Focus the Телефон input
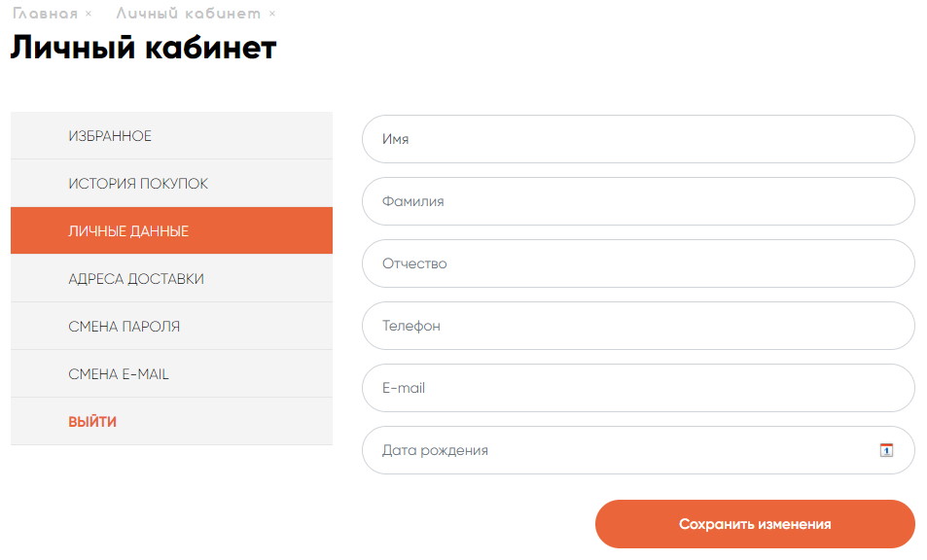The width and height of the screenshot is (927, 560). (x=638, y=326)
